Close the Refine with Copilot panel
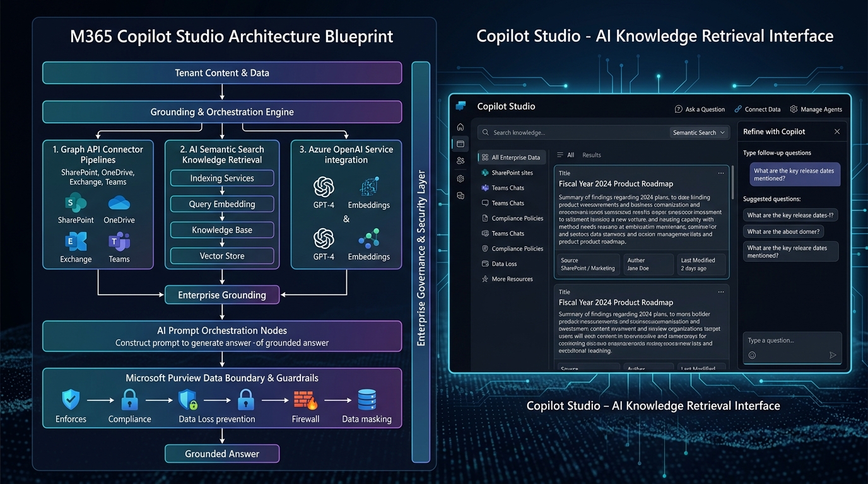Viewport: 868px width, 484px height. coord(837,132)
